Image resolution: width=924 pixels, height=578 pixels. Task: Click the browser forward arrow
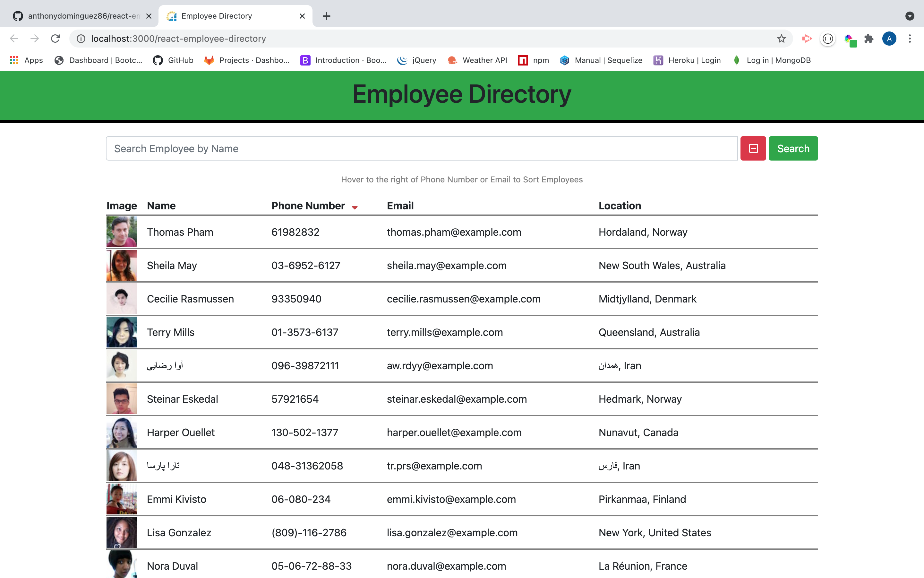coord(35,39)
